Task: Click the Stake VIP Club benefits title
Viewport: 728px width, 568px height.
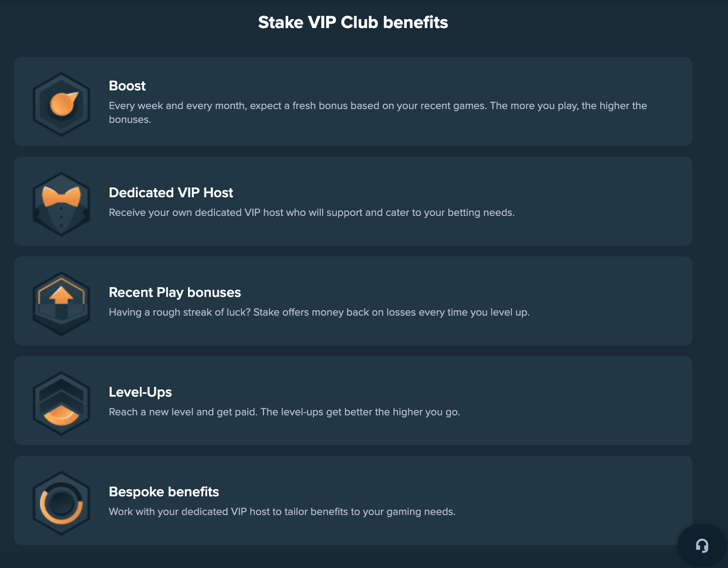Action: [353, 22]
